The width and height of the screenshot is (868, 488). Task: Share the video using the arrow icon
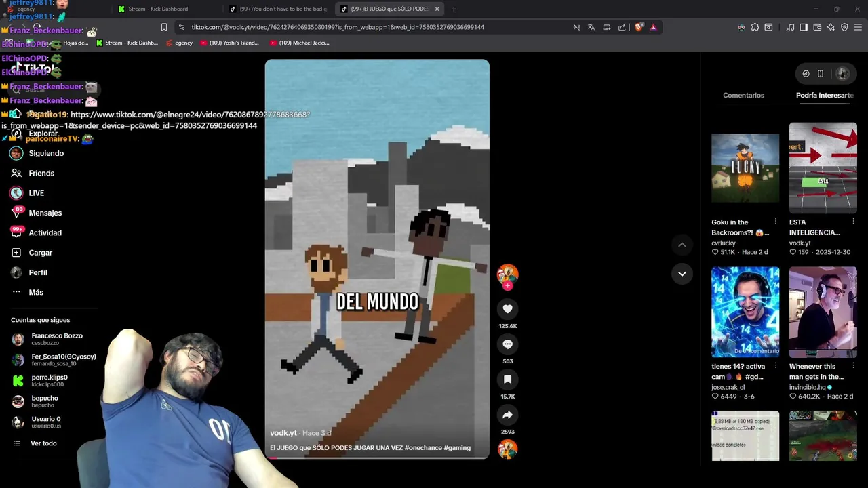507,415
